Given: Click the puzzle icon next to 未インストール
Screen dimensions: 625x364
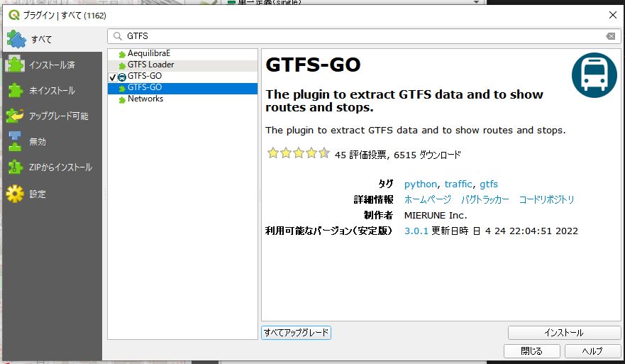Looking at the screenshot, I should click(15, 90).
